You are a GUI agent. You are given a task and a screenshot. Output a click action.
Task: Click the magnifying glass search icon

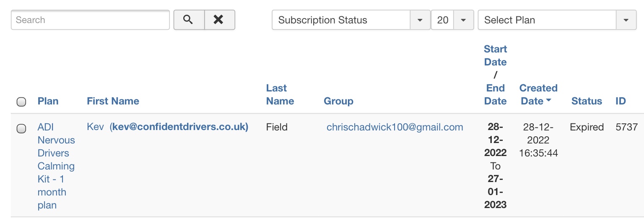point(189,20)
